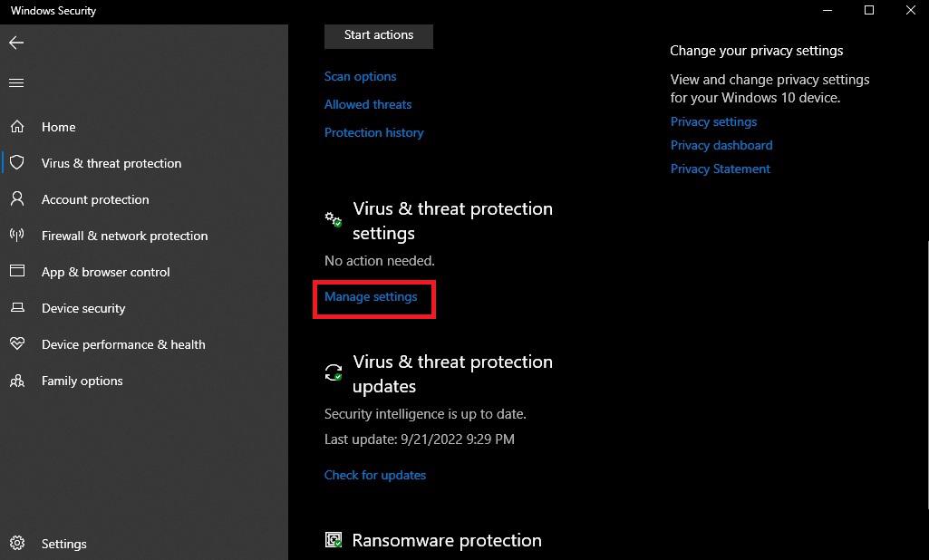Expand the hamburger navigation menu
This screenshot has height=560, width=929.
point(16,83)
